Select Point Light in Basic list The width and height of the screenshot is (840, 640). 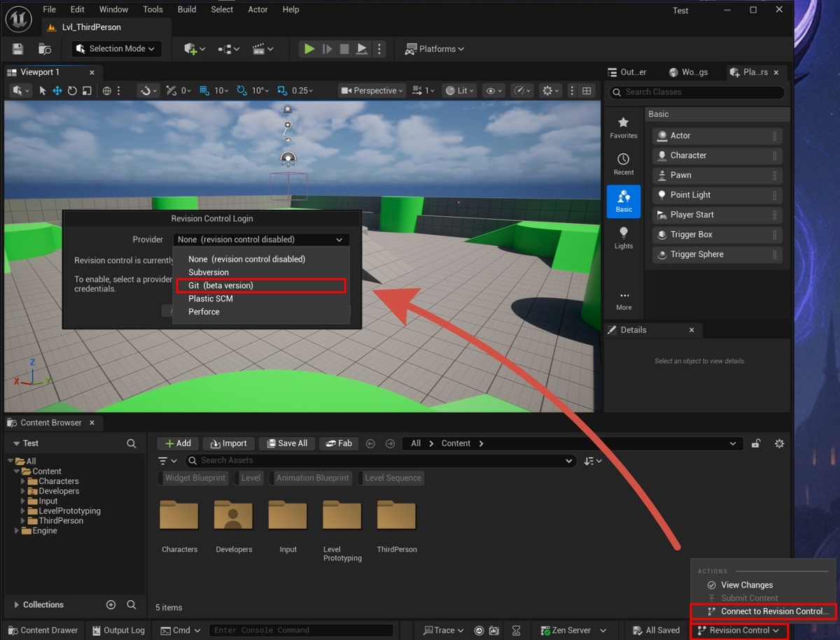717,195
